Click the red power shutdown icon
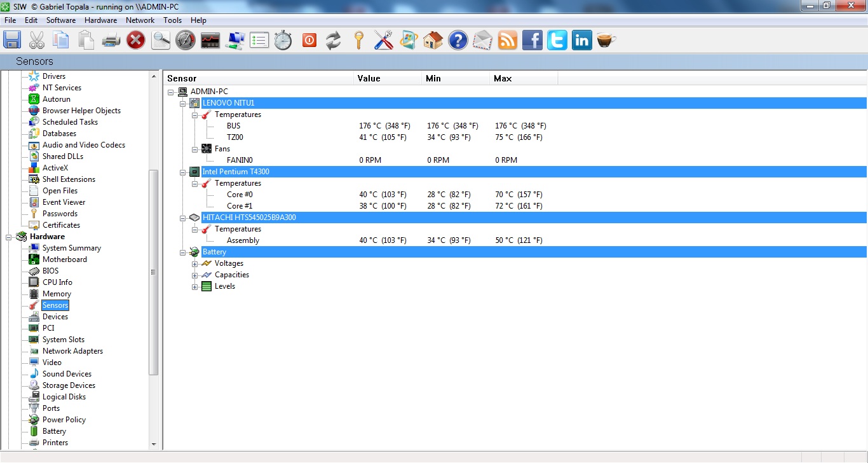The image size is (868, 463). pyautogui.click(x=309, y=40)
